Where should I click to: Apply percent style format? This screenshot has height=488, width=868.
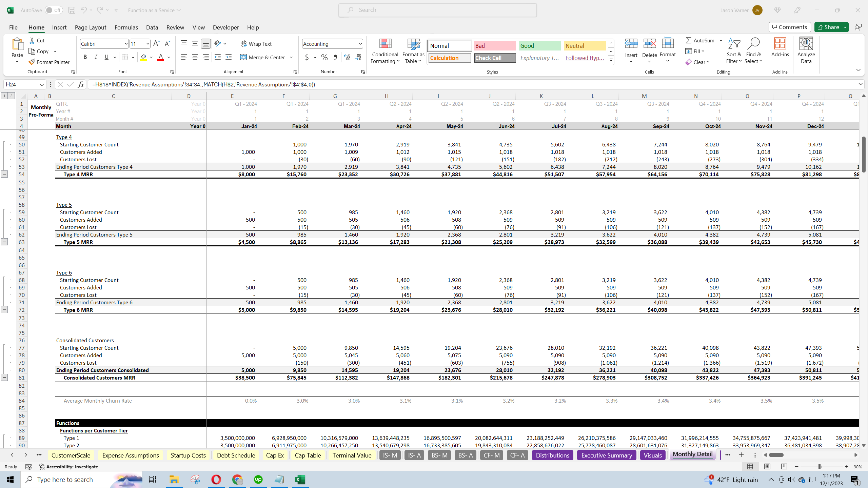tap(324, 57)
